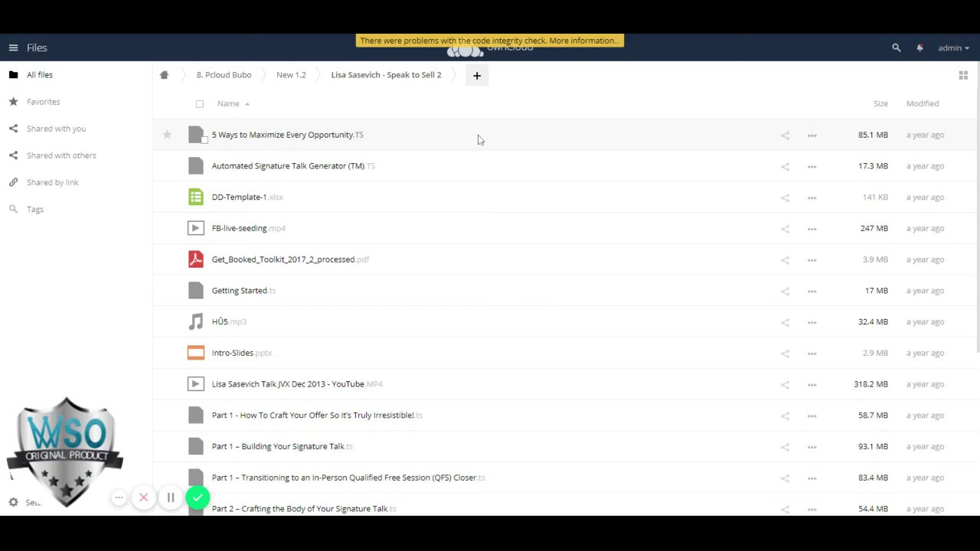Open more actions for FB-live-seeding.mp4
The image size is (980, 551).
812,229
